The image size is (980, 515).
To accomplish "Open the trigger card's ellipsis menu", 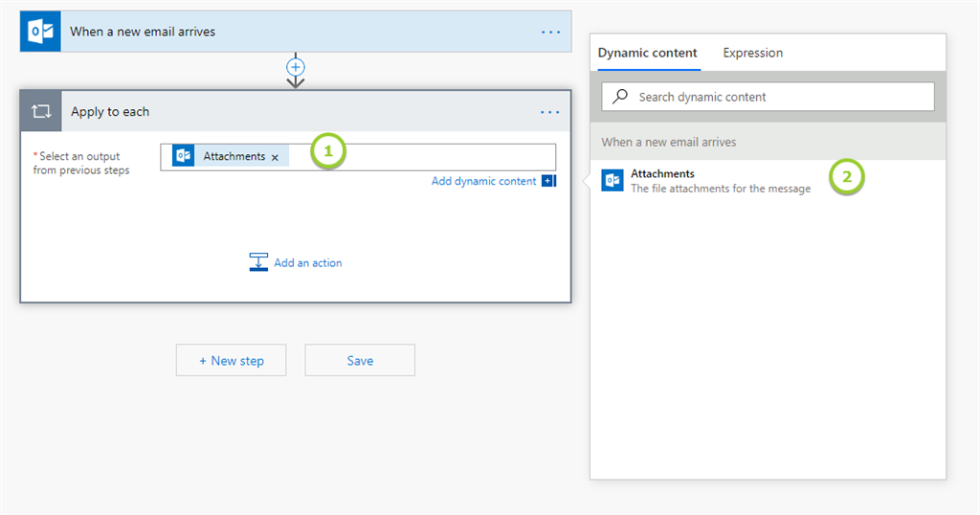I will (550, 32).
